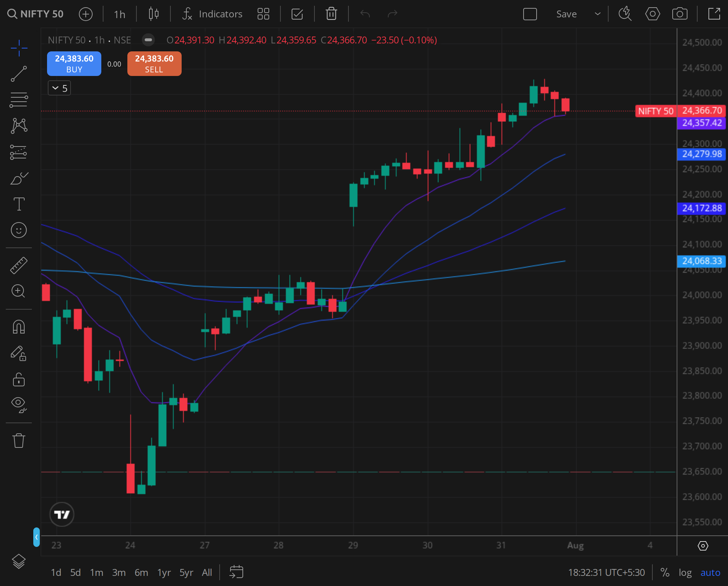Image resolution: width=728 pixels, height=586 pixels.
Task: Select the zoom in tool
Action: 19,291
